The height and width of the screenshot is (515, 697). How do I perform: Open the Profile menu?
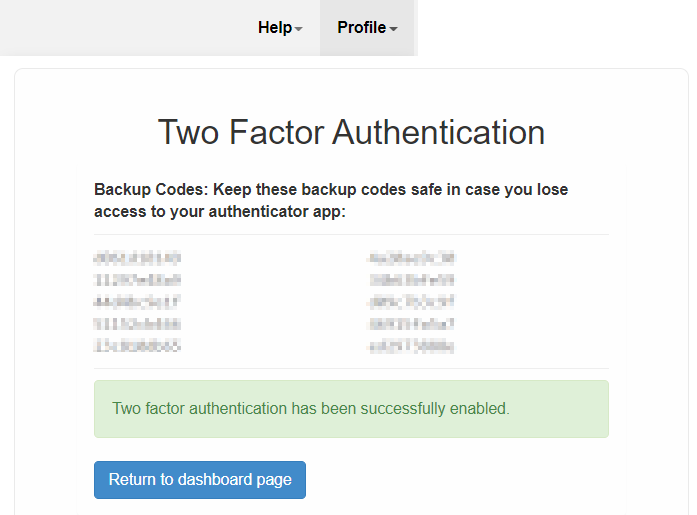361,28
